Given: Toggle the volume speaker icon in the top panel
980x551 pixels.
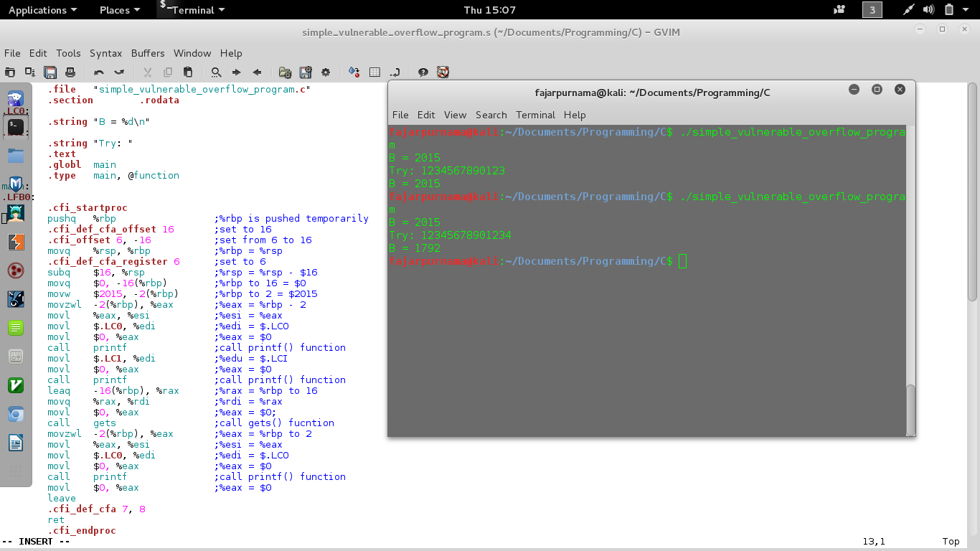Looking at the screenshot, I should [x=928, y=10].
